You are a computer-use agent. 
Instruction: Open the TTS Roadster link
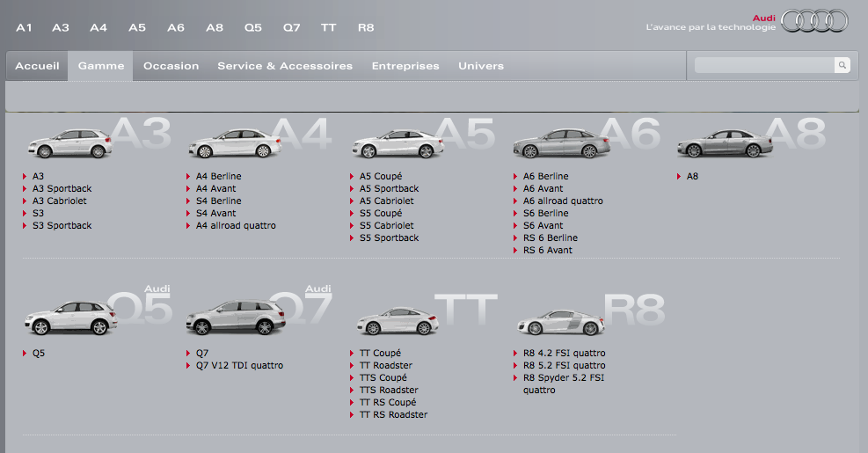click(389, 390)
